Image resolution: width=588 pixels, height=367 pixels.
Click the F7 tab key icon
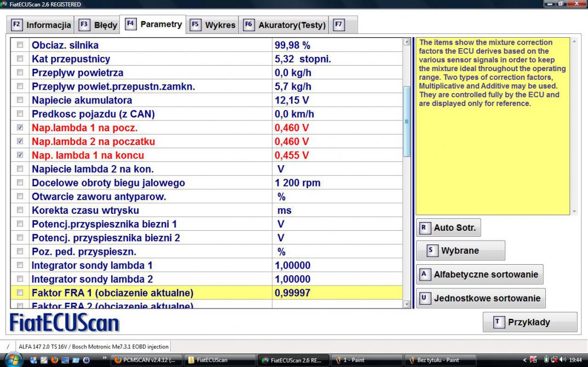click(339, 25)
